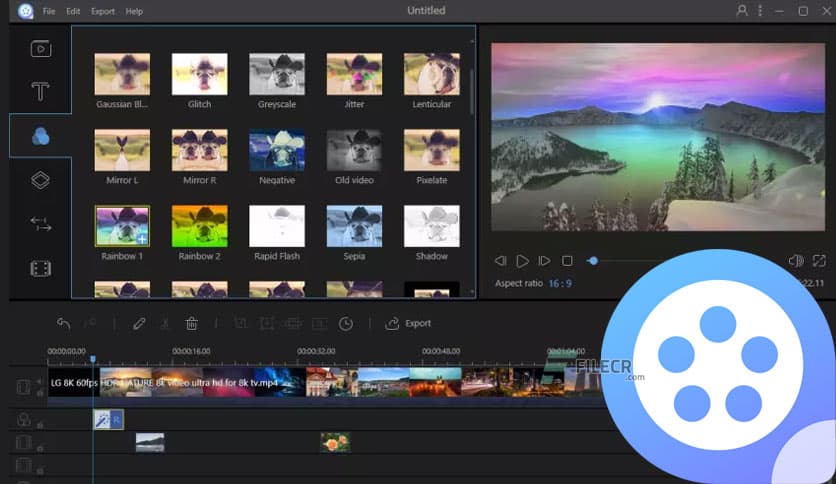Screen dimensions: 836x484
Task: Select the Glitch filter thumbnail
Action: coord(199,74)
